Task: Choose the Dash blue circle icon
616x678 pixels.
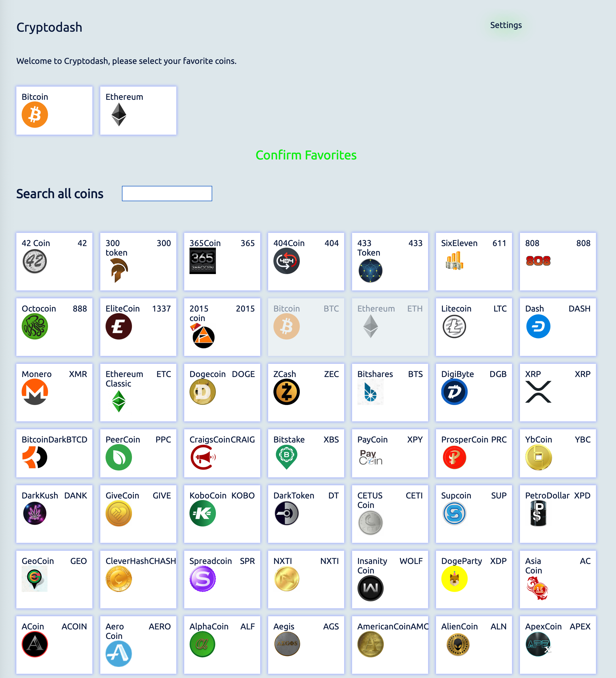Action: 538,326
